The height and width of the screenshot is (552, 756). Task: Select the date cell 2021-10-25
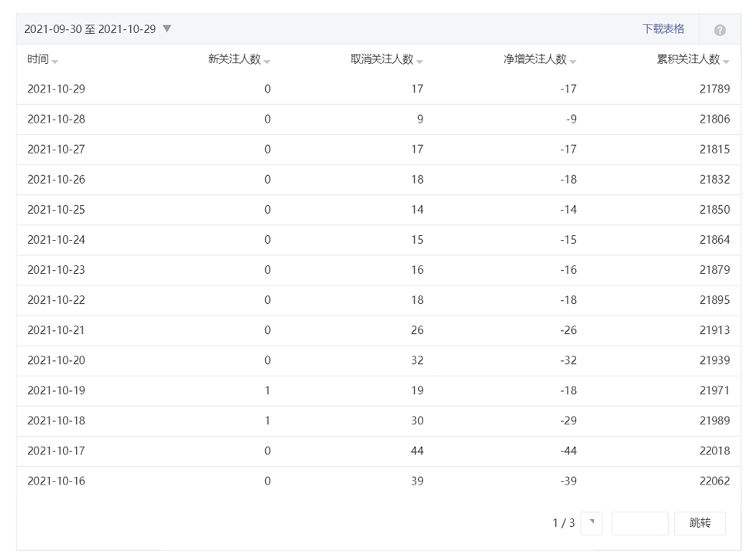coord(57,209)
